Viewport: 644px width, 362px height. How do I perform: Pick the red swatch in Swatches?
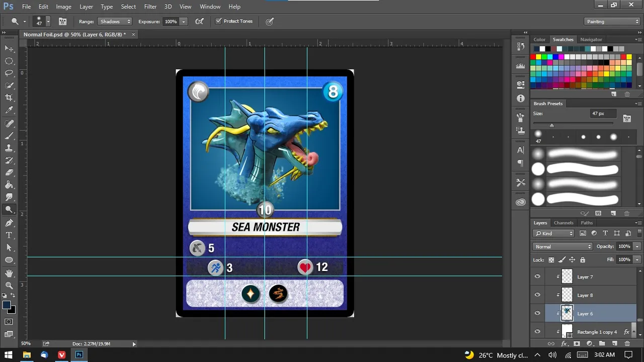(533, 57)
